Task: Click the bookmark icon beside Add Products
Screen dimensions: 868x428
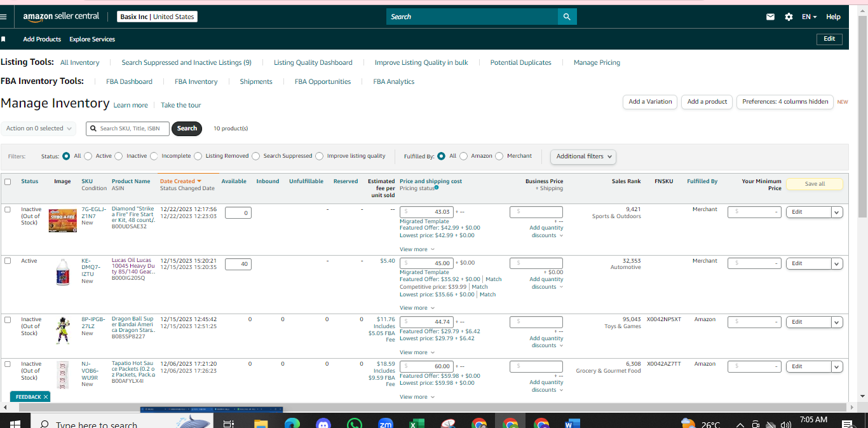Action: tap(3, 39)
